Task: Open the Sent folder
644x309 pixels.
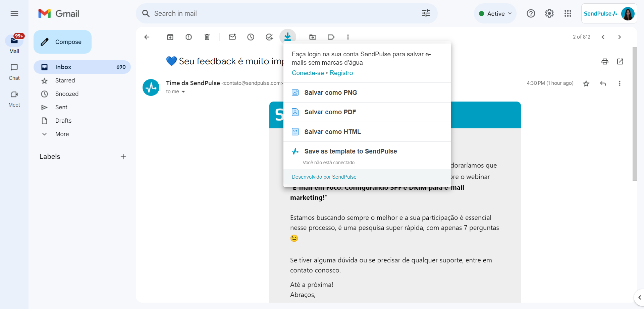Action: click(x=82, y=107)
